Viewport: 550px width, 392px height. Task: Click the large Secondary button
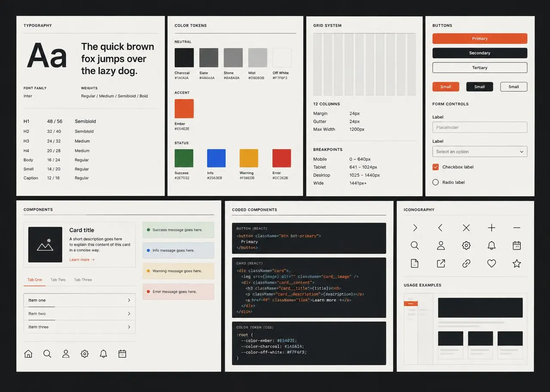coord(480,53)
